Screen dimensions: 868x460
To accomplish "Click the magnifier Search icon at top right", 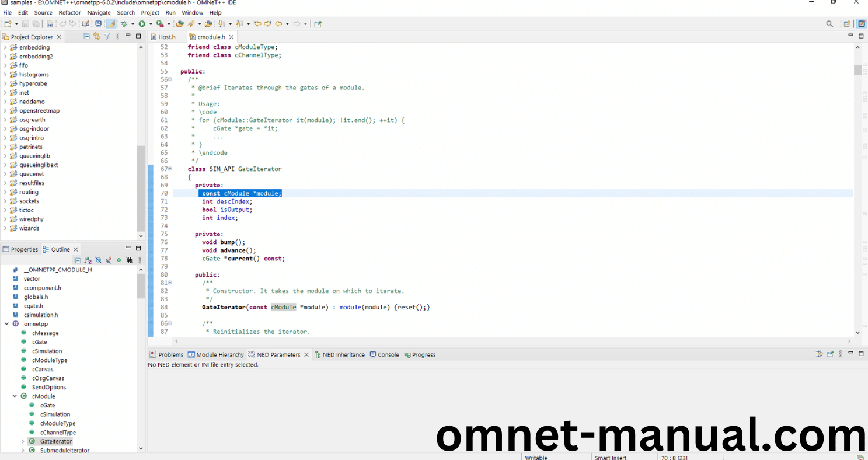I will [829, 24].
